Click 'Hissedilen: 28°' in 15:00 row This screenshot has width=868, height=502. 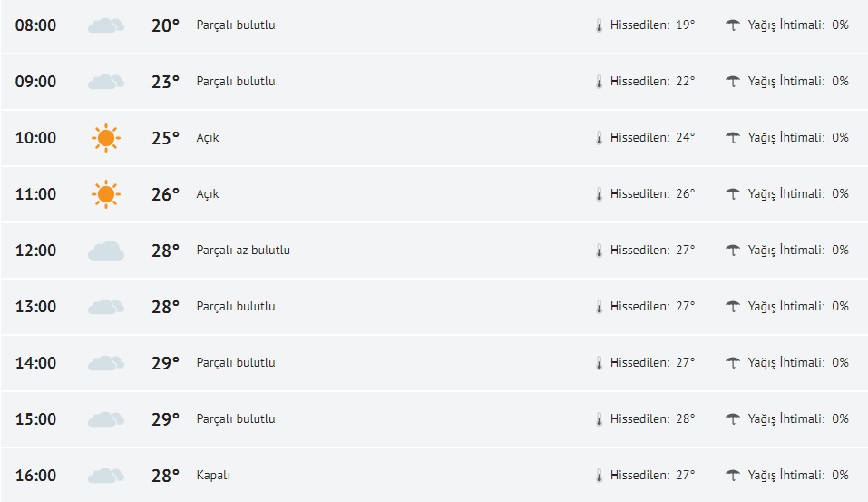[652, 419]
